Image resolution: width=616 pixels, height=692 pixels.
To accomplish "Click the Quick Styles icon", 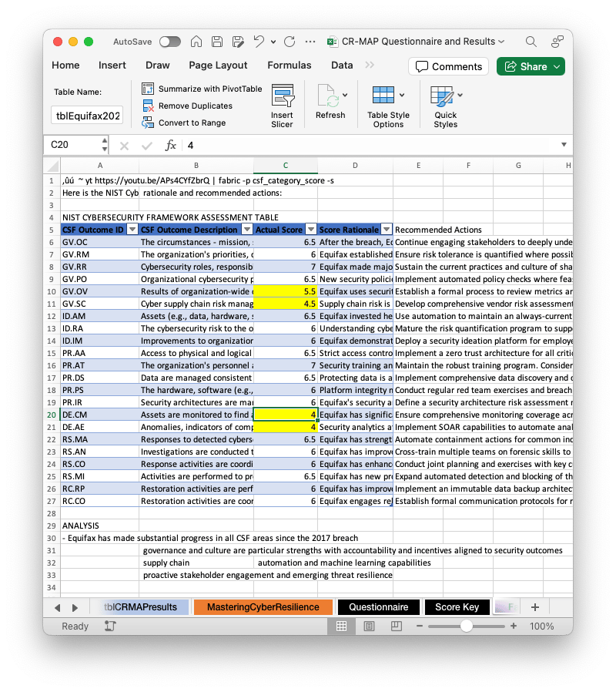I will (x=442, y=96).
